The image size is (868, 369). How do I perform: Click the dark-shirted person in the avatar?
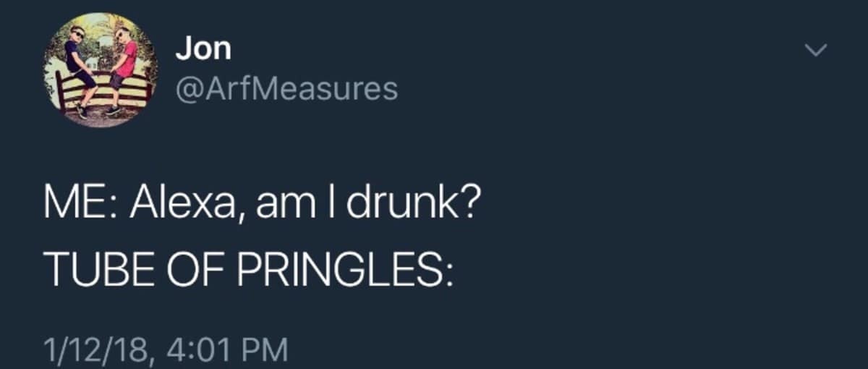[x=78, y=64]
